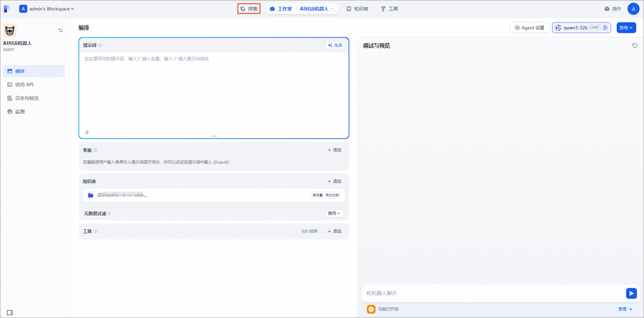644x318 pixels.
Task: Collapse the sidebar with the panel icon
Action: tap(10, 313)
